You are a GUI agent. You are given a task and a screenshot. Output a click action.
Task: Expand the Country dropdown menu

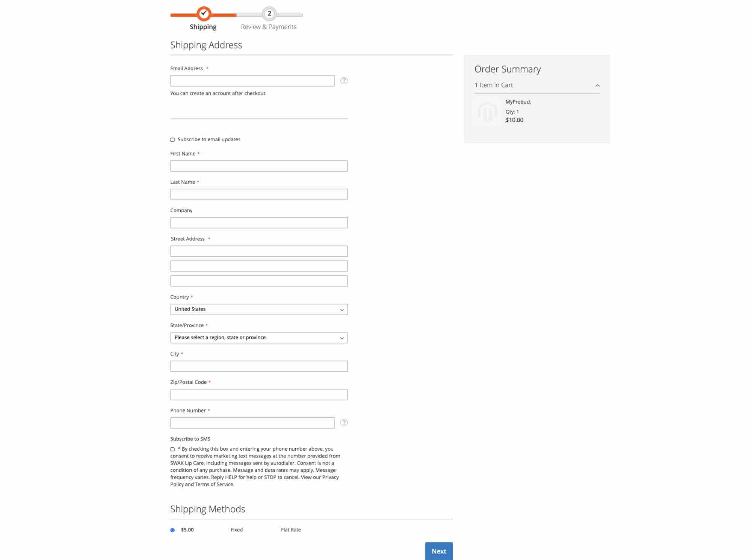(x=259, y=309)
